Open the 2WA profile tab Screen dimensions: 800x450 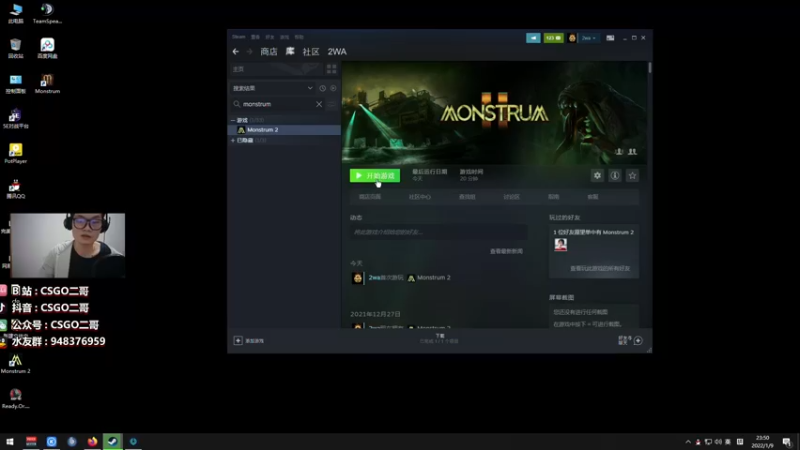337,52
